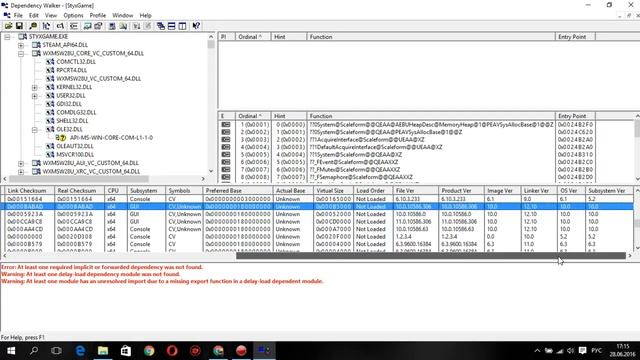Click the module tree horizontal scrollbar thumb
Image resolution: width=640 pixels, height=360 pixels.
click(x=79, y=179)
